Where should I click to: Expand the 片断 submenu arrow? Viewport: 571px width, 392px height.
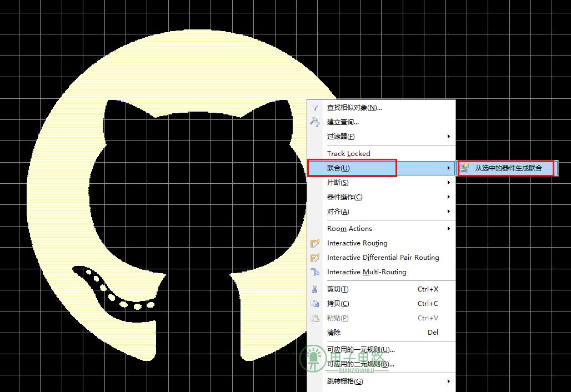click(449, 182)
